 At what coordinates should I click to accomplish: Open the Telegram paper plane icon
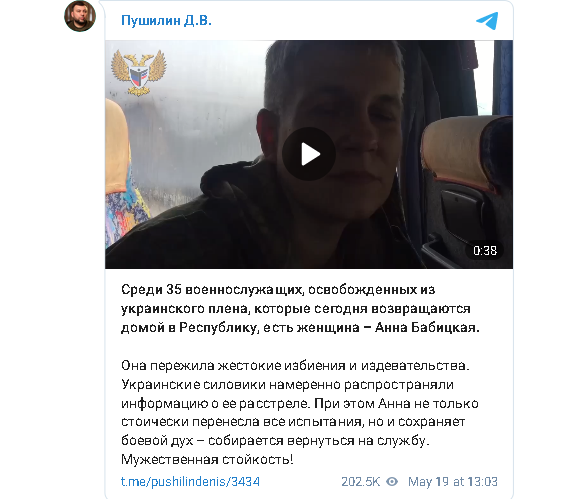point(487,21)
